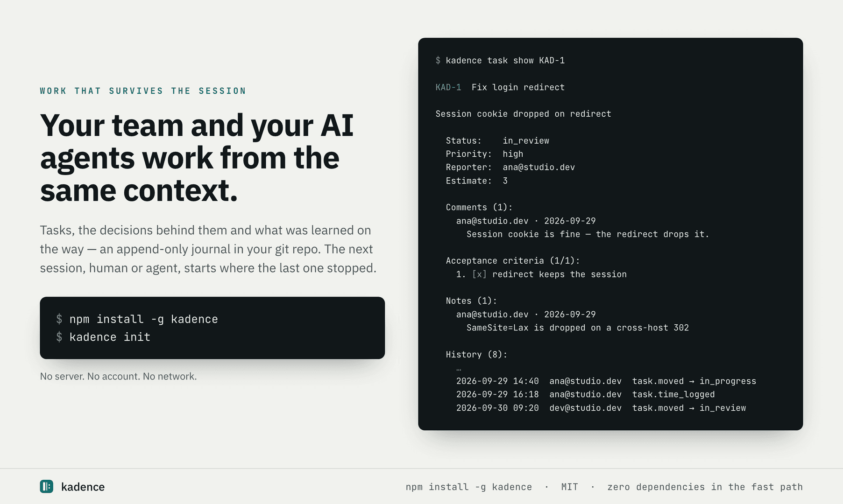Screen dimensions: 843x504
Task: Select 'WORK THAT SURVIVES THE SESSION' tagline
Action: point(143,91)
